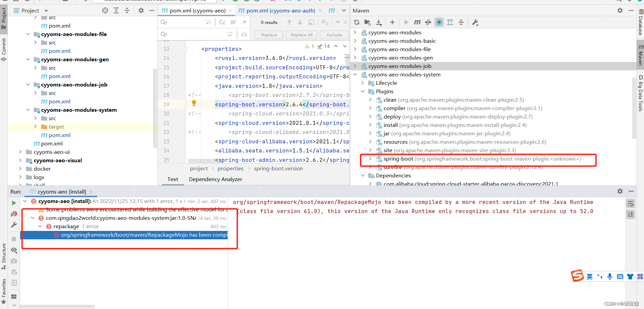Expand the Dependencies node
644x309 pixels.
pos(363,175)
